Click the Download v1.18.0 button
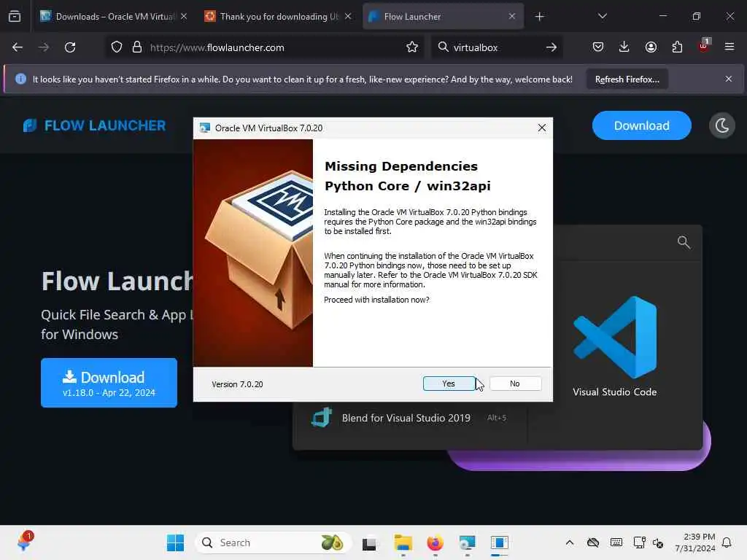This screenshot has width=747, height=560. point(109,382)
